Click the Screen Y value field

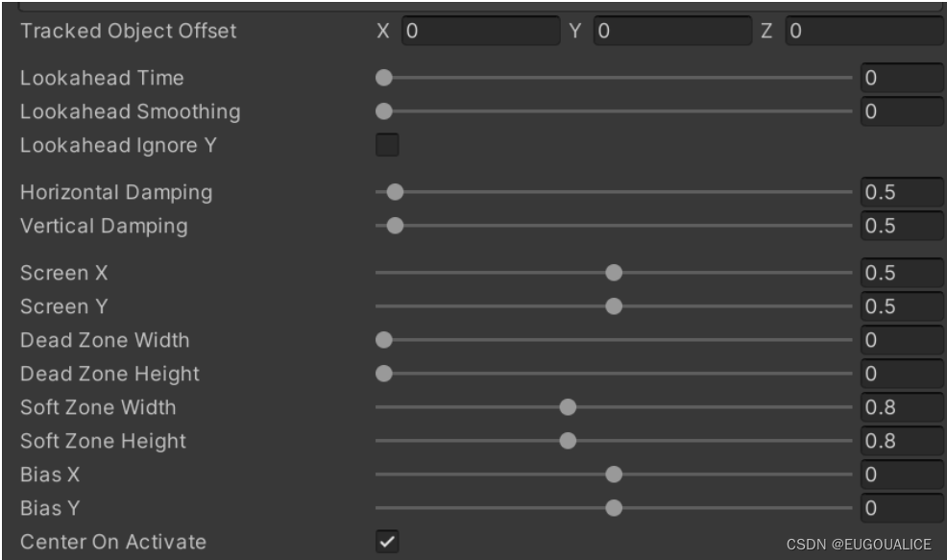tap(901, 306)
